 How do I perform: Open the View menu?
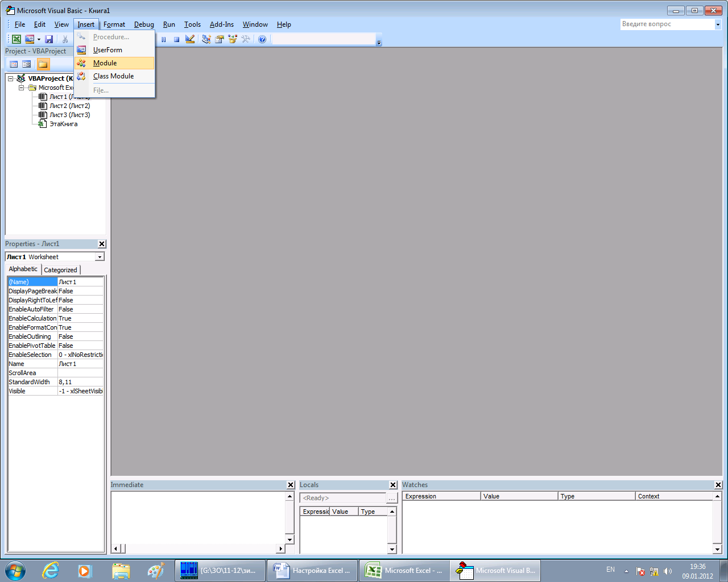[61, 24]
